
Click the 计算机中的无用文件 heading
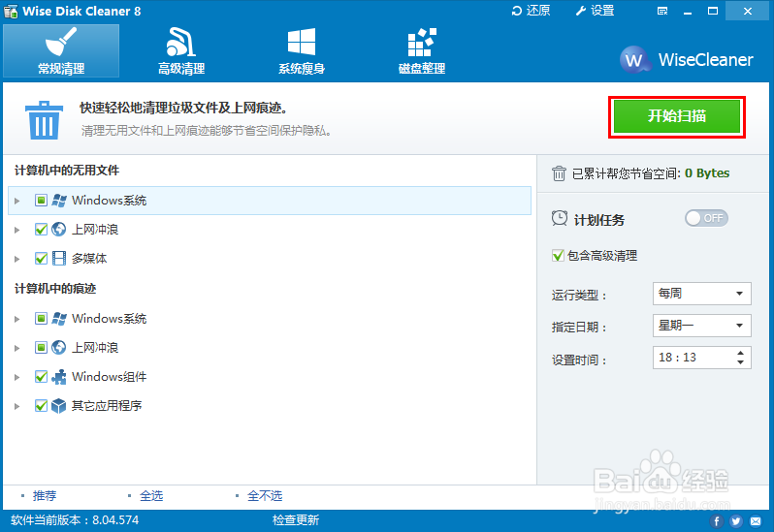67,171
